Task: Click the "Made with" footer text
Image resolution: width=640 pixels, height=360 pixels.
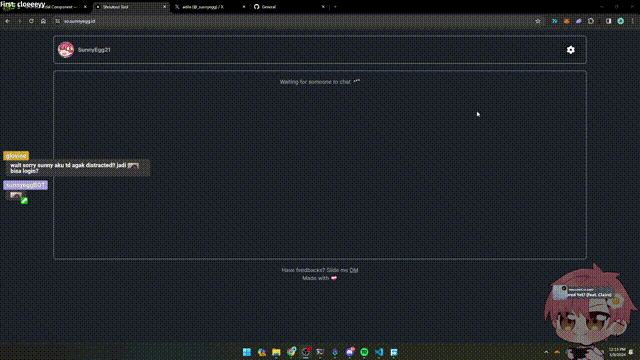Action: [316, 278]
